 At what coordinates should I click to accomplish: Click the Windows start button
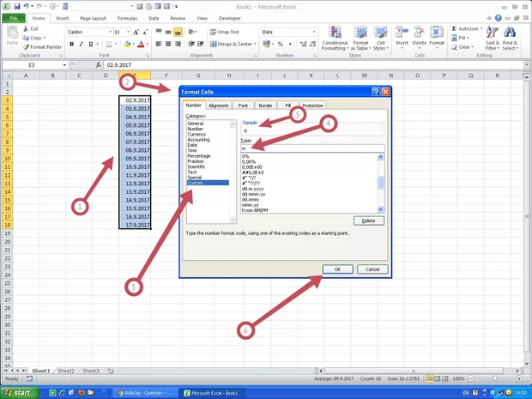click(x=19, y=392)
